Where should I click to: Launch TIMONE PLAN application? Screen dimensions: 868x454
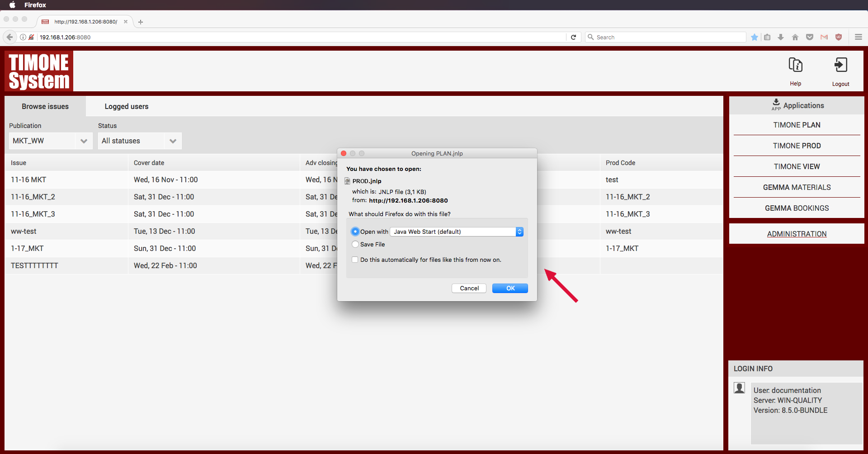797,125
